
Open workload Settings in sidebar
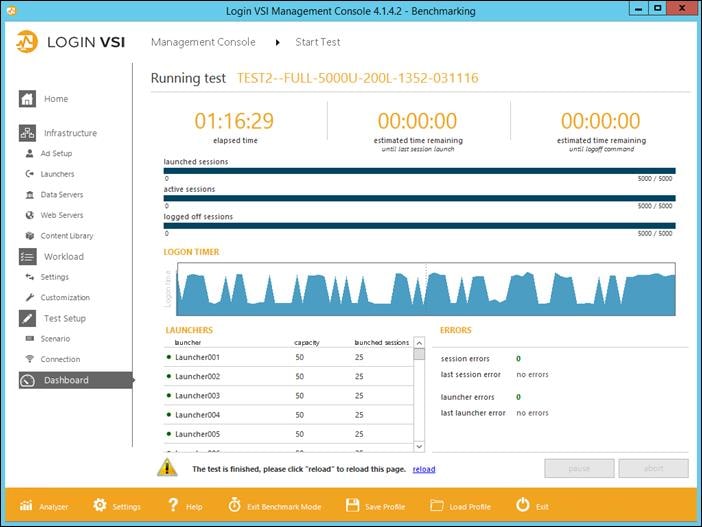pyautogui.click(x=55, y=277)
